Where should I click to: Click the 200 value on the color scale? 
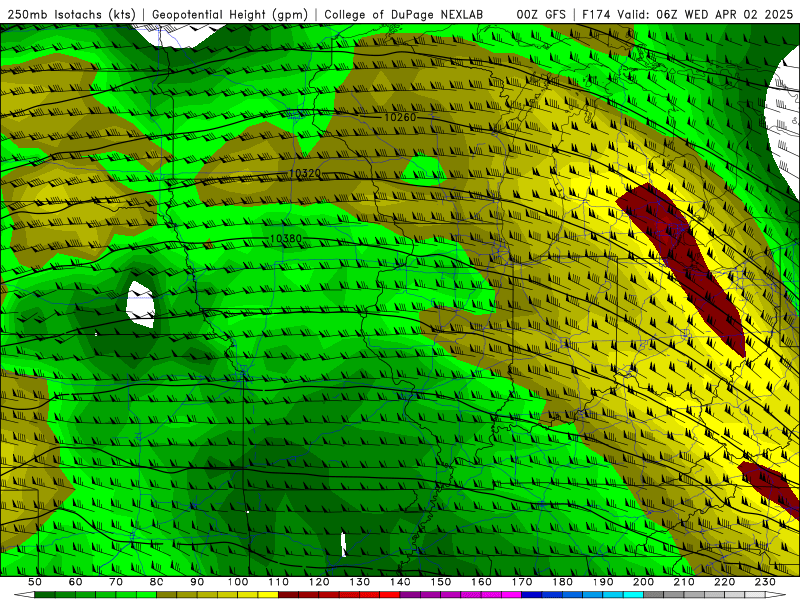[x=644, y=582]
